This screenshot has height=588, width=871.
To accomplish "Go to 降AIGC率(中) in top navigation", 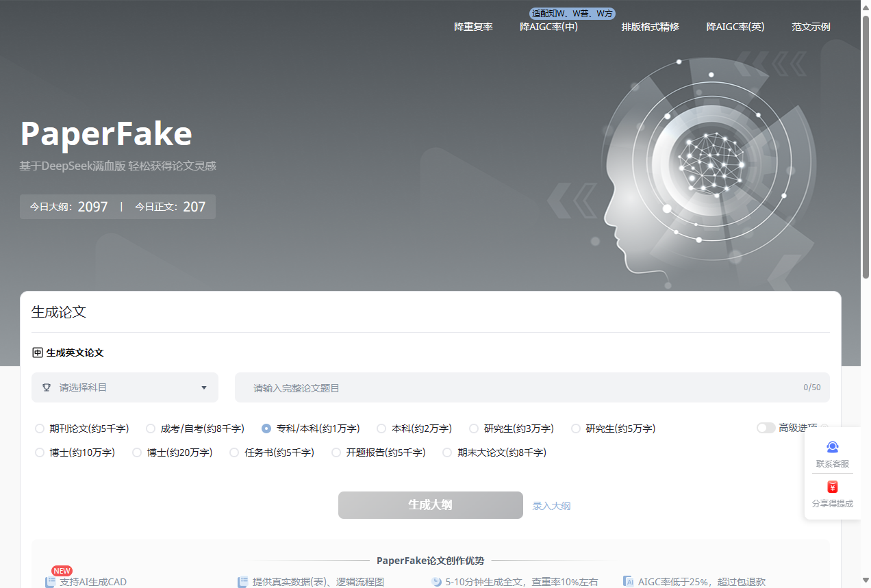I will pyautogui.click(x=548, y=27).
